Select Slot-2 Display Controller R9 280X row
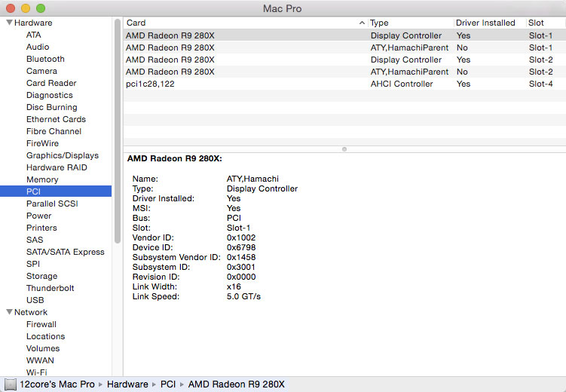Screen dimensions: 566x392 344,60
